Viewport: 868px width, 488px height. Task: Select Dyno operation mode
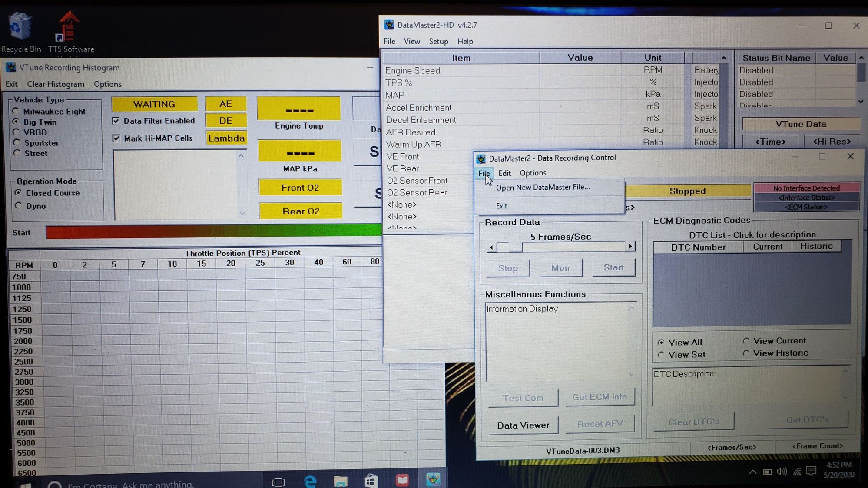pyautogui.click(x=18, y=205)
